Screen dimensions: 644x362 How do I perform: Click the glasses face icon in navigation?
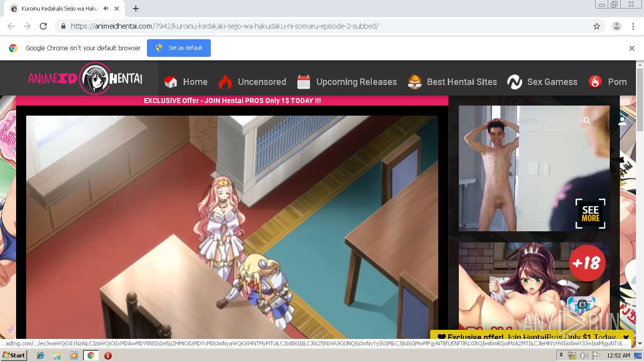[415, 82]
